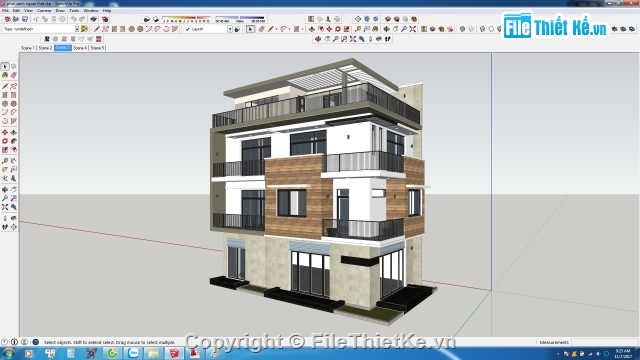Select the Eraser in top Getting Started toolbar
Viewport: 640px width, 360px height.
pyautogui.click(x=262, y=29)
